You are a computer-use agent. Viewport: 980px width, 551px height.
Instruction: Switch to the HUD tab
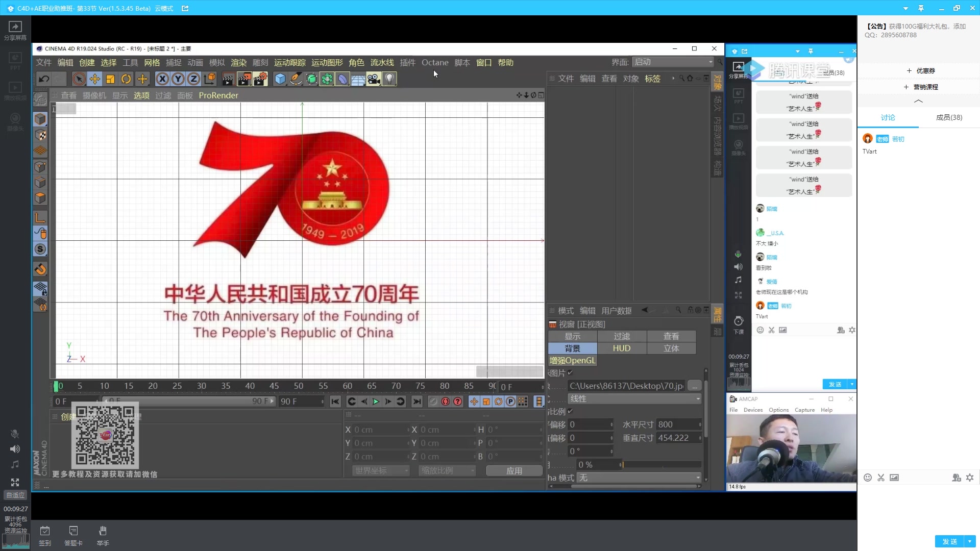622,348
